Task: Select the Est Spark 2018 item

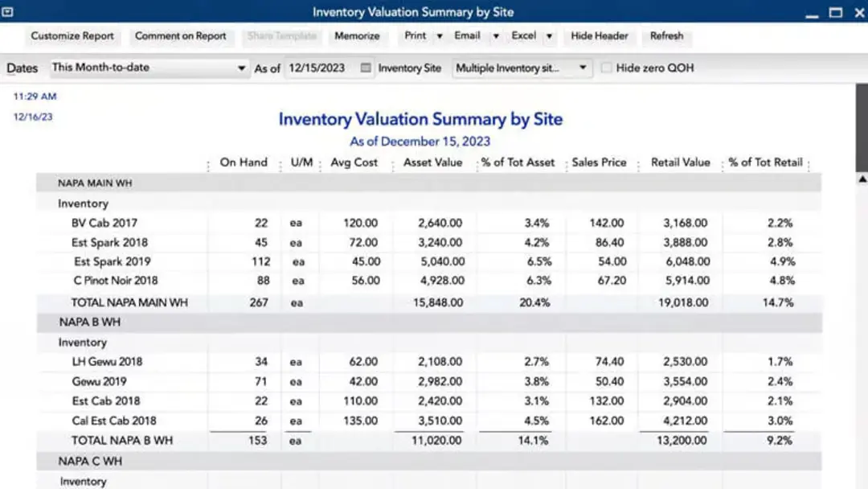Action: click(x=109, y=243)
